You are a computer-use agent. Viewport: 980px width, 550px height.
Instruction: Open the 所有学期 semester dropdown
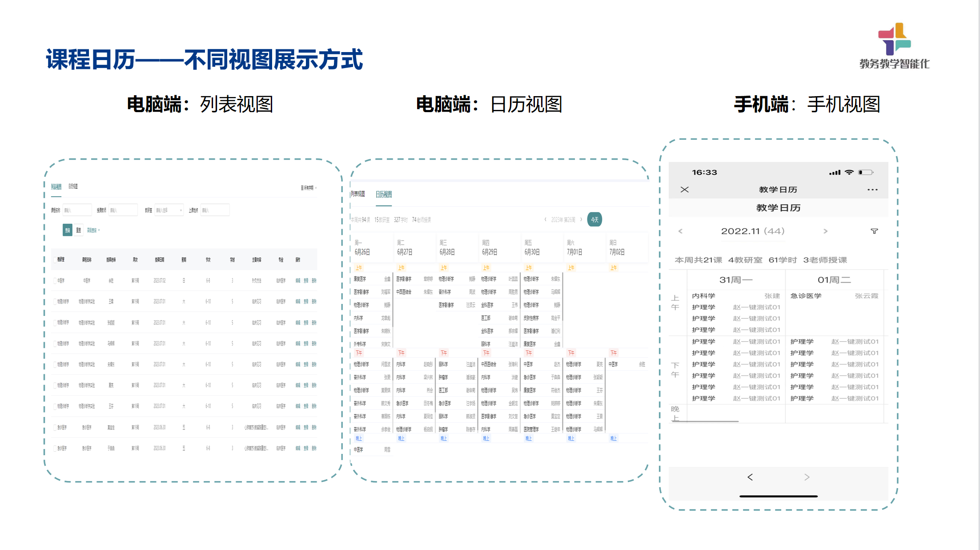(309, 188)
